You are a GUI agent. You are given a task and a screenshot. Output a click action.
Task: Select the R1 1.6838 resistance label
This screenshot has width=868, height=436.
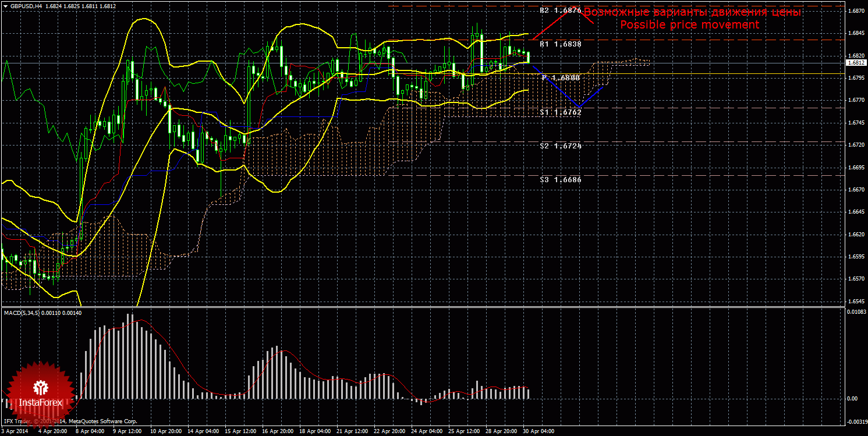[x=560, y=44]
